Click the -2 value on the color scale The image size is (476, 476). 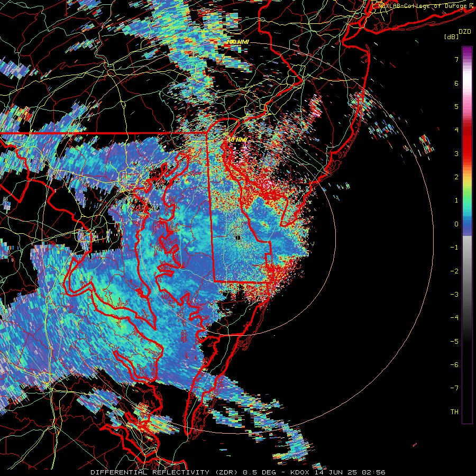[x=454, y=271]
